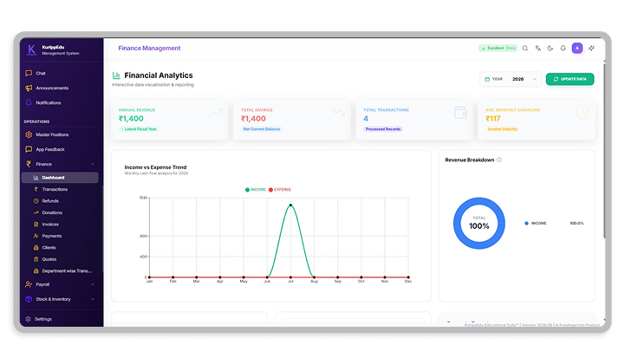The image size is (625, 364).
Task: Click the Total Transactions wallet icon
Action: click(460, 113)
